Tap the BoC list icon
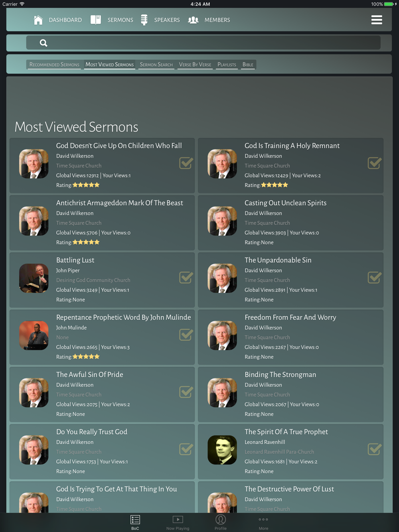Screen dimensions: 399x532 click(135, 520)
